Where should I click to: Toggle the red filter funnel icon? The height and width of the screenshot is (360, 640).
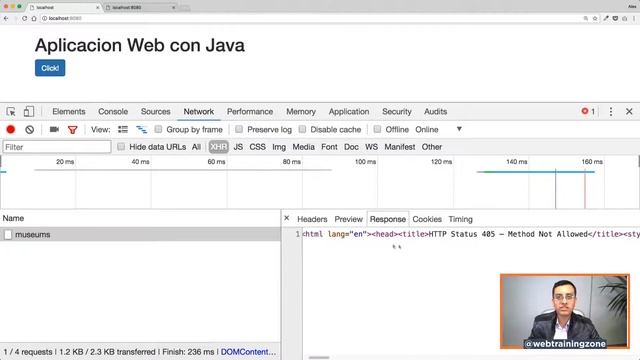73,130
